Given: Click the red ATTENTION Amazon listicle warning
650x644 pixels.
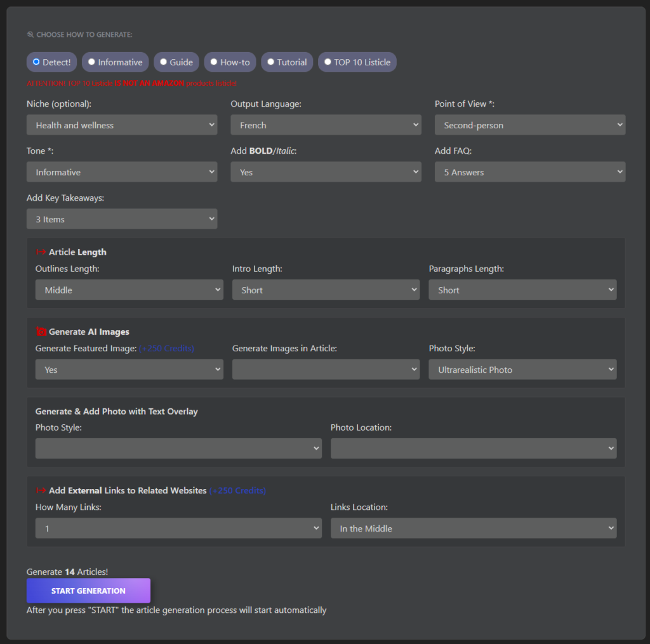Looking at the screenshot, I should coord(132,83).
